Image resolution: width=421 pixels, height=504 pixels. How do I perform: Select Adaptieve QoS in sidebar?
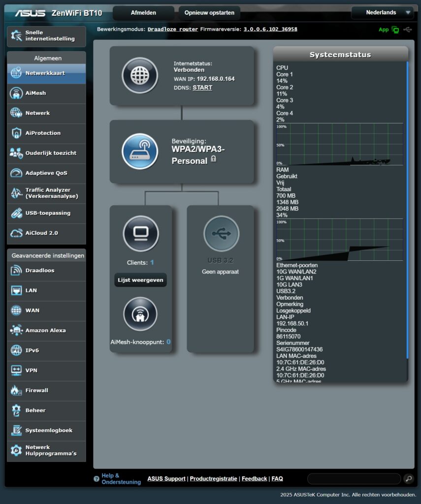click(x=46, y=173)
